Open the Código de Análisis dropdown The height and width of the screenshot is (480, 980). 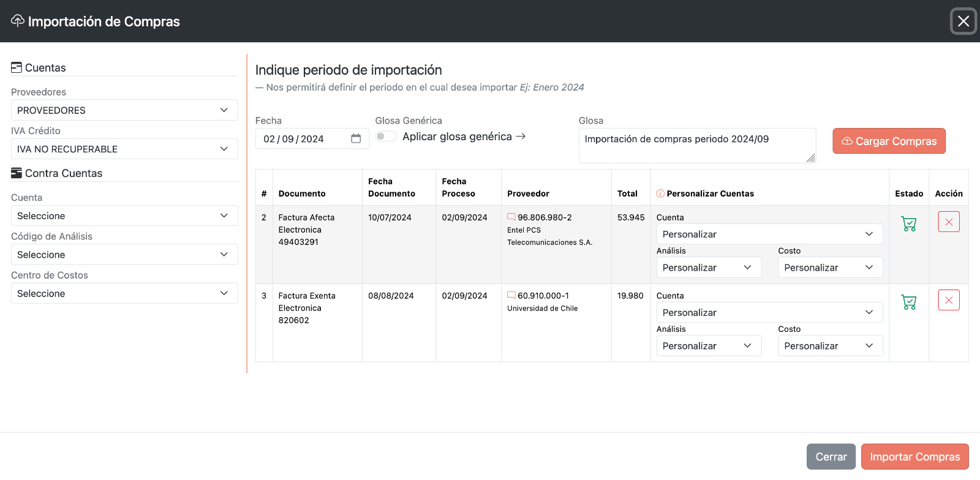(124, 255)
